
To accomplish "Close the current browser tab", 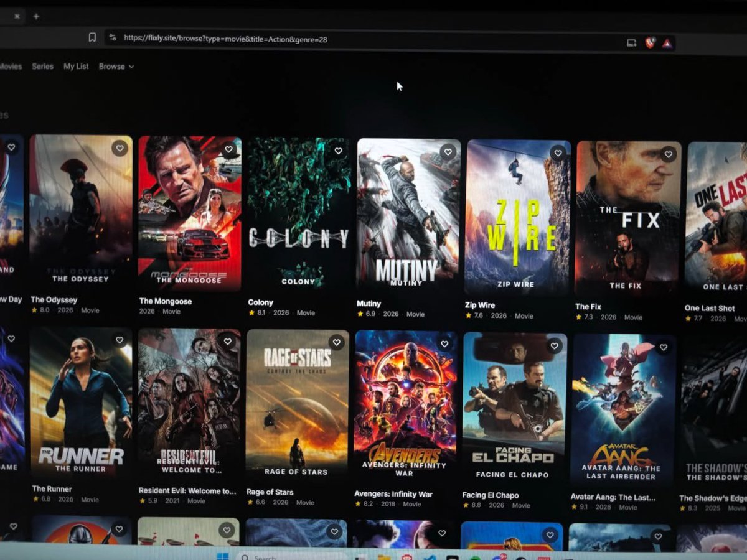I will pos(17,16).
